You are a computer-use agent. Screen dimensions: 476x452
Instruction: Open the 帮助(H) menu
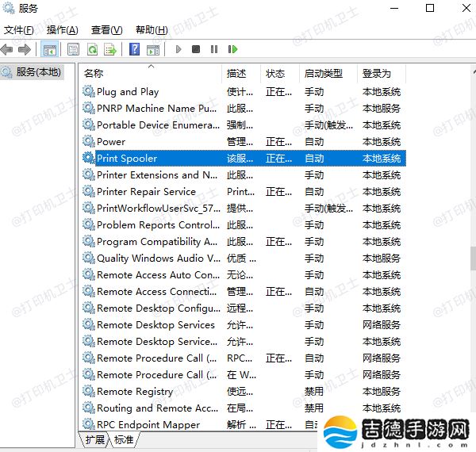[152, 29]
